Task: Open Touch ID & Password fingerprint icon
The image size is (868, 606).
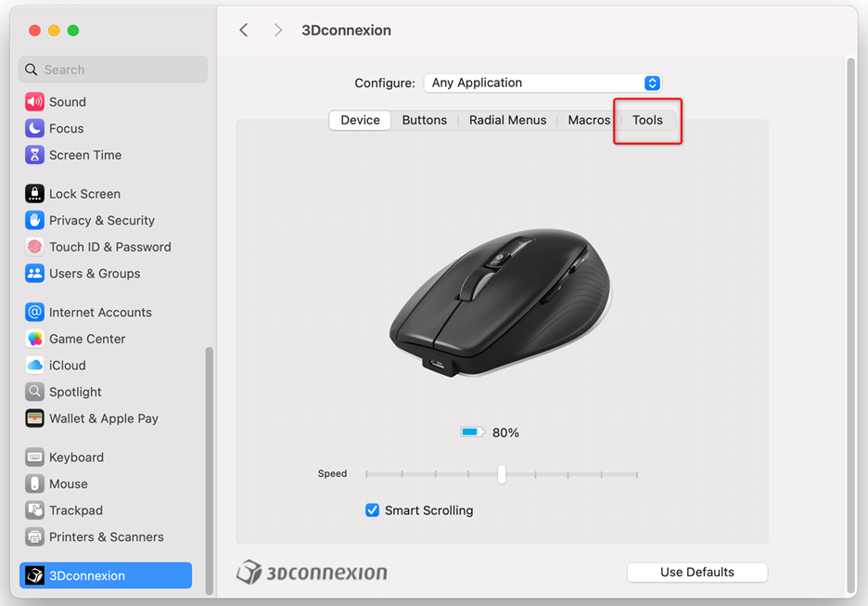Action: pos(34,247)
